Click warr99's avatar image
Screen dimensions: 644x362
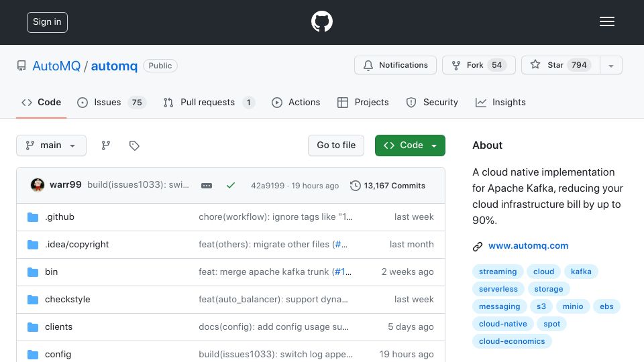click(38, 185)
